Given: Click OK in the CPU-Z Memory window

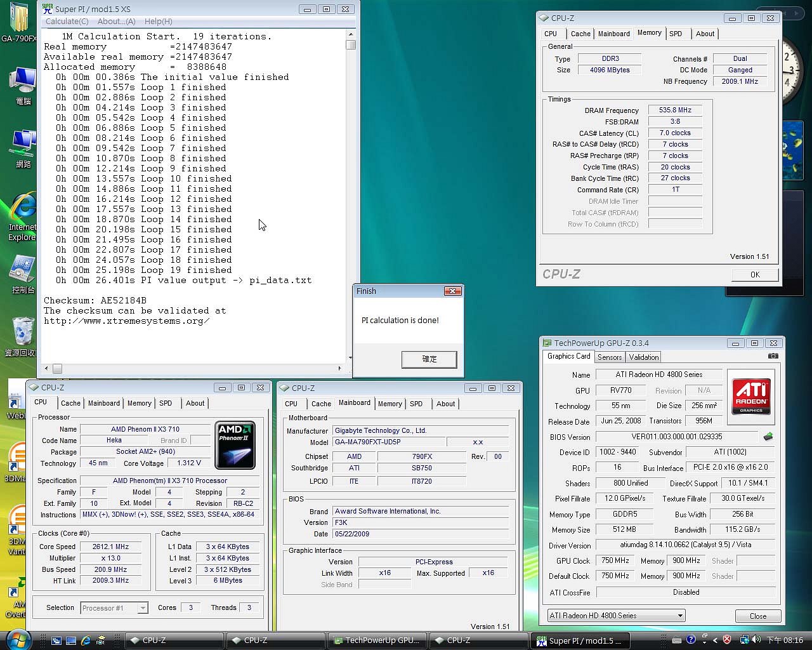Looking at the screenshot, I should (755, 275).
